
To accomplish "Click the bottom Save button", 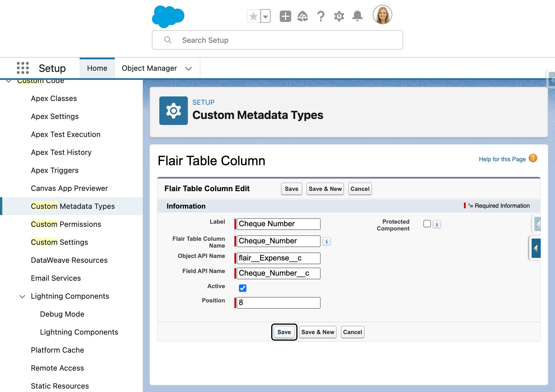I will (x=284, y=332).
